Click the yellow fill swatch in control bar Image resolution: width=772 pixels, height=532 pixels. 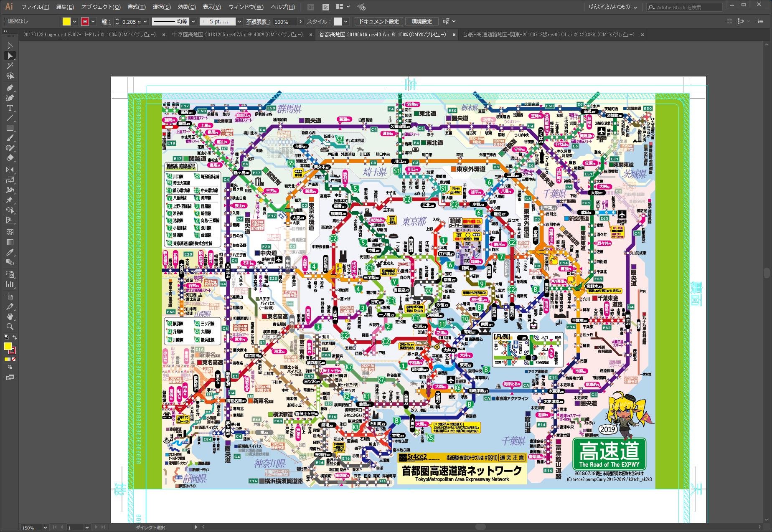point(66,22)
